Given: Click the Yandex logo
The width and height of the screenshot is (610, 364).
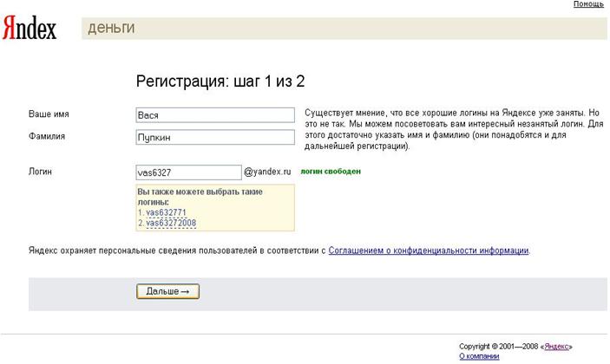Looking at the screenshot, I should pyautogui.click(x=30, y=28).
